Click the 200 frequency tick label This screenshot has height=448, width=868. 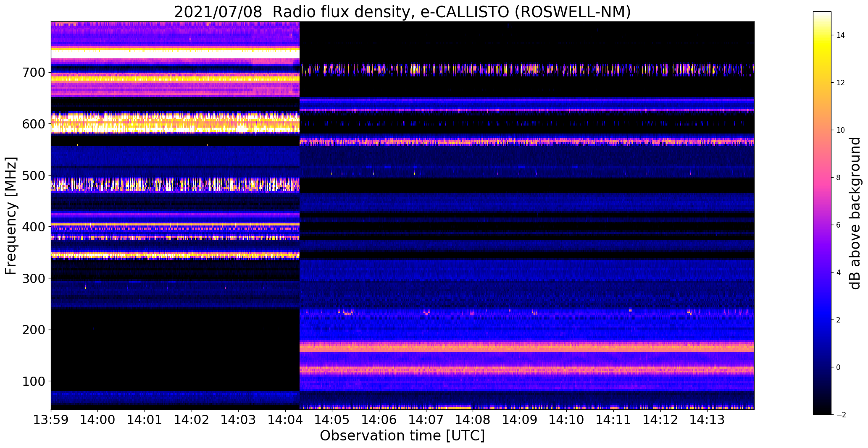[x=33, y=330]
